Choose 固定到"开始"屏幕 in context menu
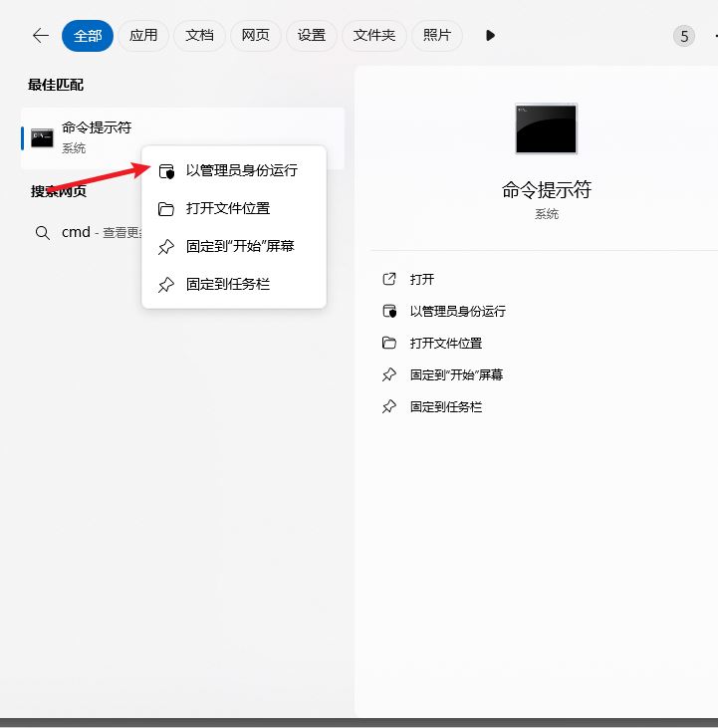Screen dimensions: 718x728 coord(234,246)
